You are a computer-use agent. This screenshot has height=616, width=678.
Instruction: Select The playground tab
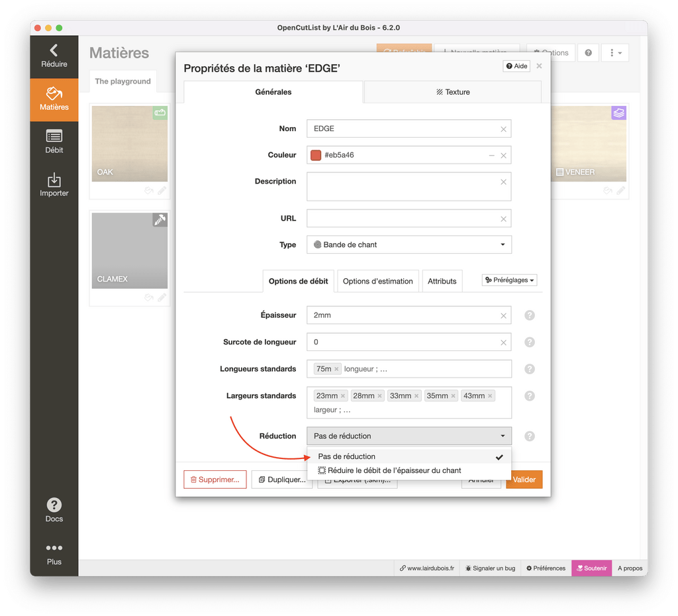click(x=122, y=81)
